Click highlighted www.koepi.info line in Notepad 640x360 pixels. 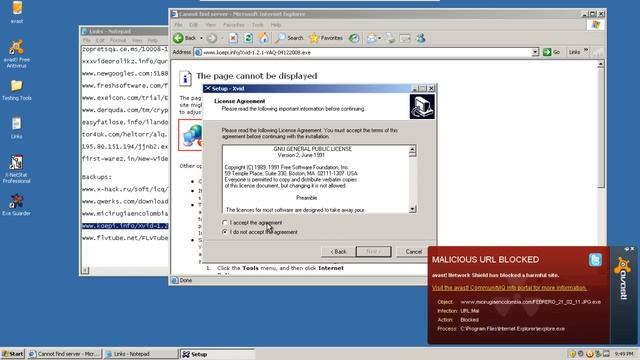point(124,226)
